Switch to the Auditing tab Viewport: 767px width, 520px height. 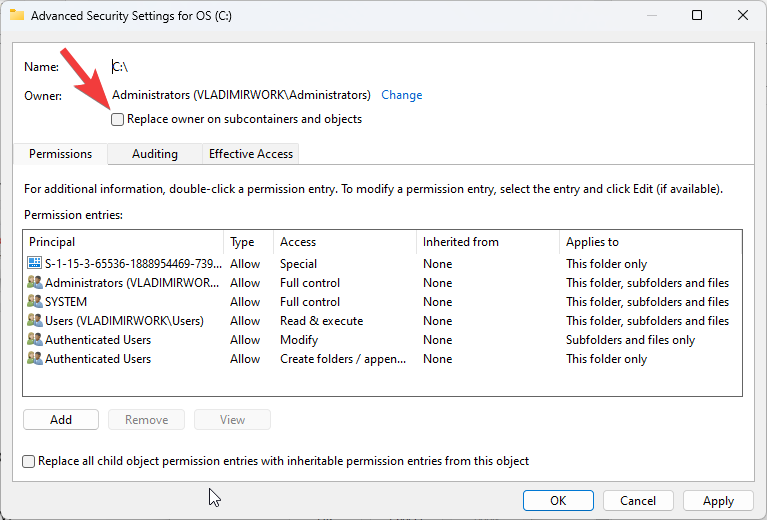pos(155,154)
